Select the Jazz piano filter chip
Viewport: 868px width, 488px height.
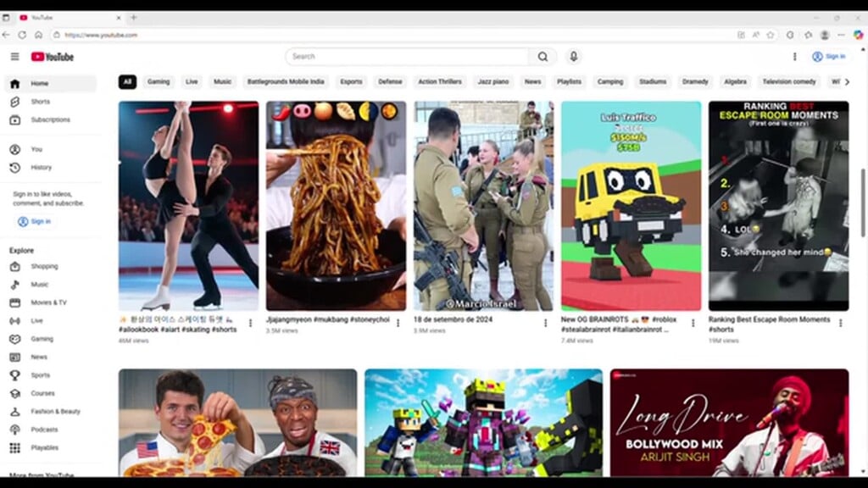pos(492,82)
